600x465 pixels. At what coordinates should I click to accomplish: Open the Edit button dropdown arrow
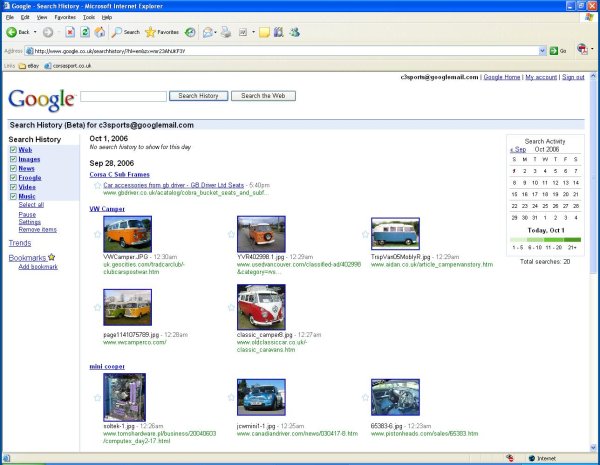253,33
